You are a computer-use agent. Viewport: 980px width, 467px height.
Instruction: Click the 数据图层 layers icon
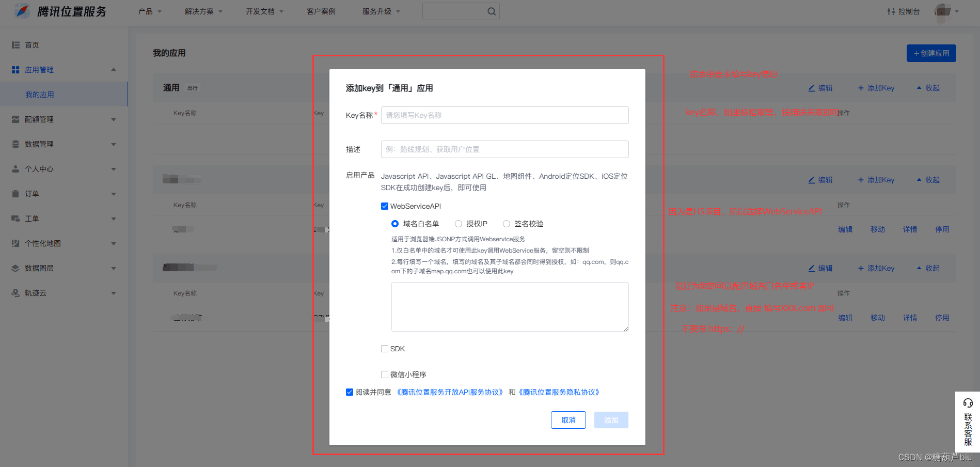[15, 268]
